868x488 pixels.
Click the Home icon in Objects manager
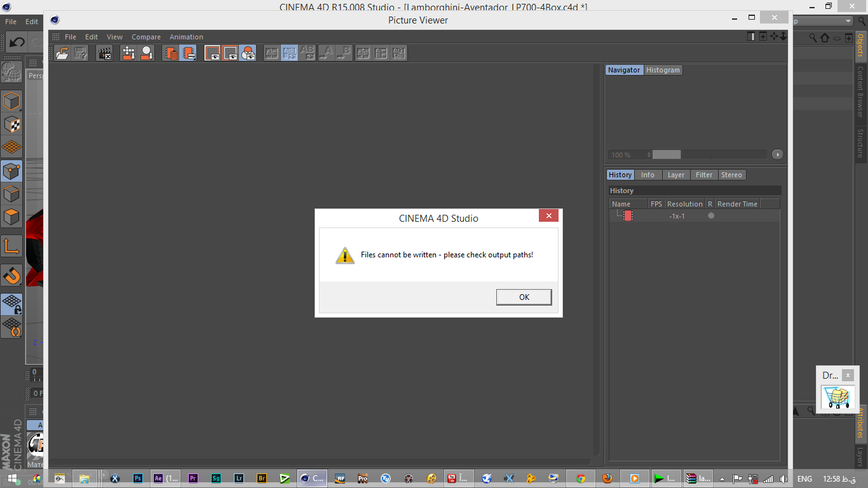click(x=825, y=38)
